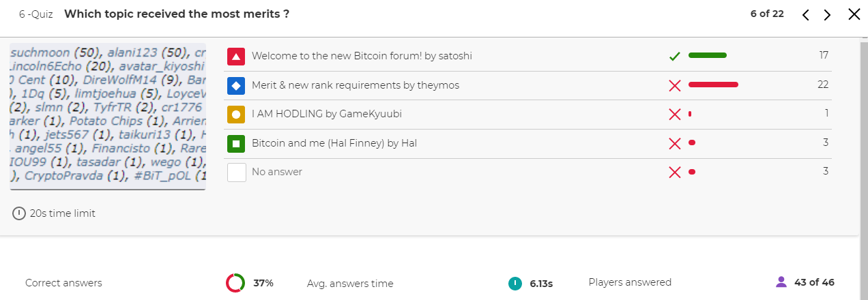Click the green square answer icon
Viewport: 868px width, 300px height.
coord(236,143)
